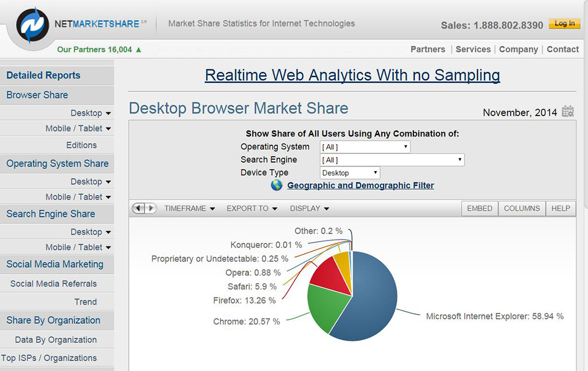Image resolution: width=588 pixels, height=371 pixels.
Task: Click the Other: 0.2 % label
Action: coord(318,231)
